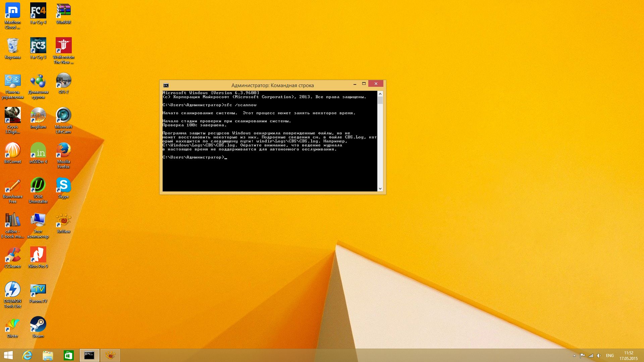The height and width of the screenshot is (362, 644).
Task: Switch the ENG input language indicator
Action: [610, 356]
